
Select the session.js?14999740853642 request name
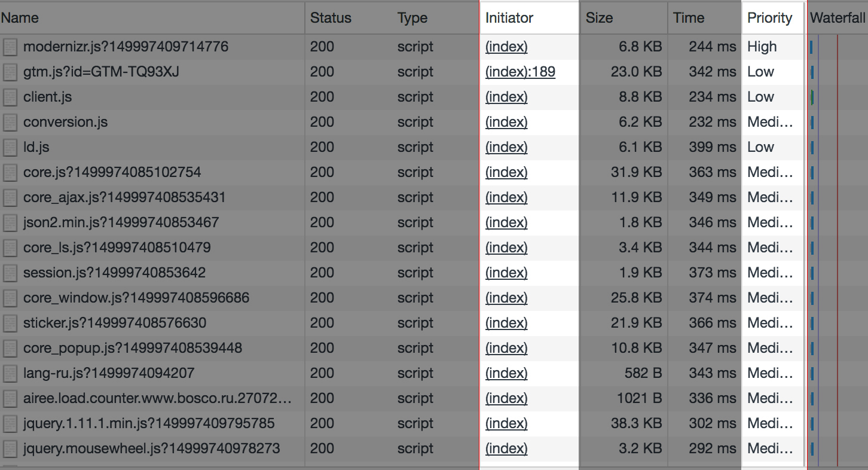[114, 273]
